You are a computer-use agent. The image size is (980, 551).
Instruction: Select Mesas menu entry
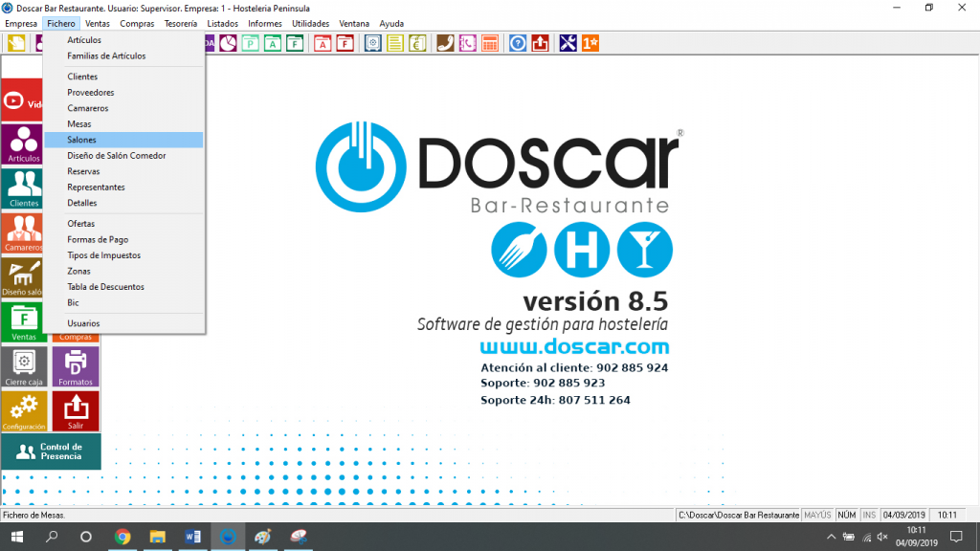tap(123, 123)
